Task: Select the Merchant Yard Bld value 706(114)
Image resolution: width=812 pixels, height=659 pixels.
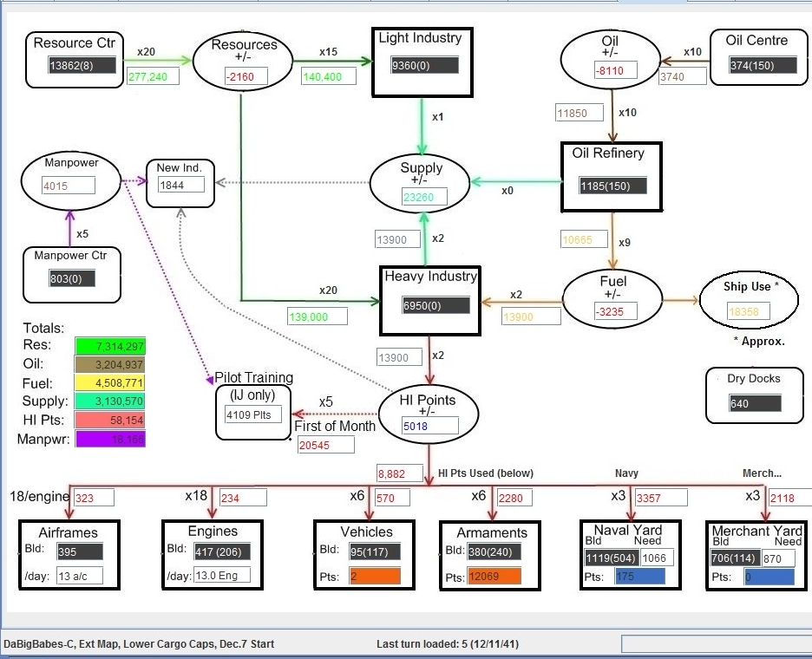Action: coord(736,558)
